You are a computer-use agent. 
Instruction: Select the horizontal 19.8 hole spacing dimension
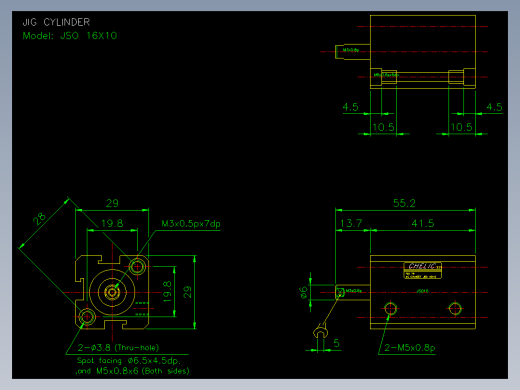point(112,223)
